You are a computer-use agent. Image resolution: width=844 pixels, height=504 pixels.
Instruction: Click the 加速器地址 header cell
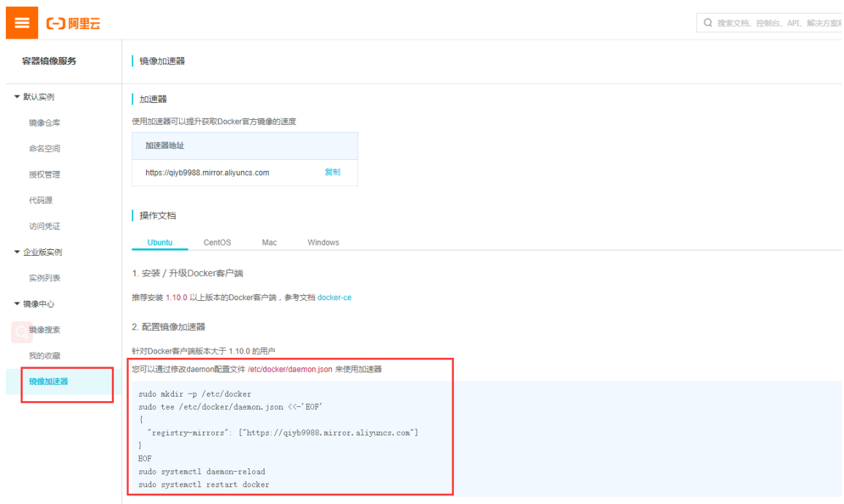pos(245,146)
